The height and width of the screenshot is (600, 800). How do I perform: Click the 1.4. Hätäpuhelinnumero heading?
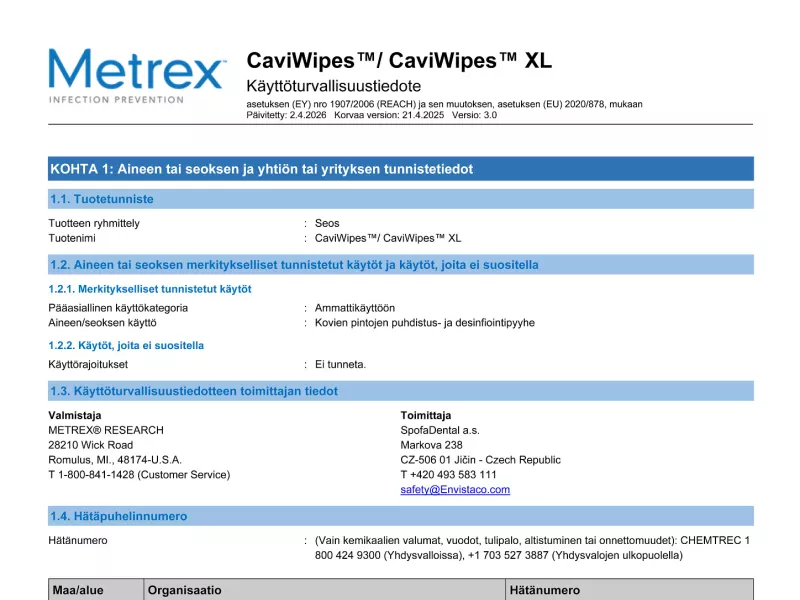401,516
